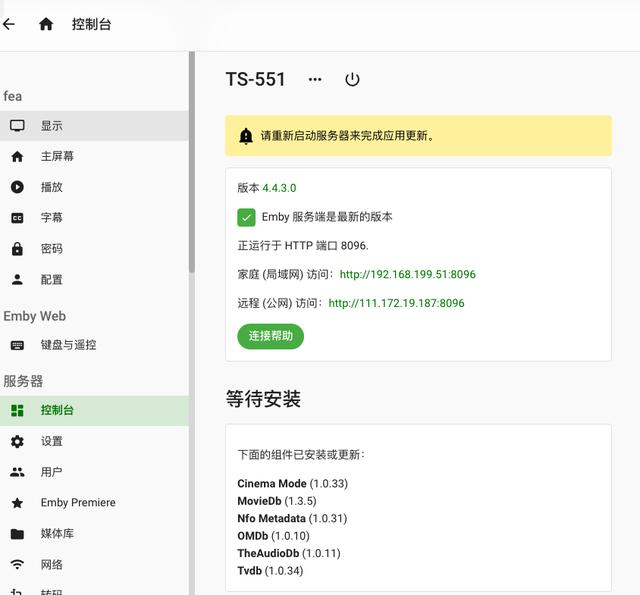Click the power icon next to TS-551
Viewport: 640px width, 595px height.
coord(352,79)
